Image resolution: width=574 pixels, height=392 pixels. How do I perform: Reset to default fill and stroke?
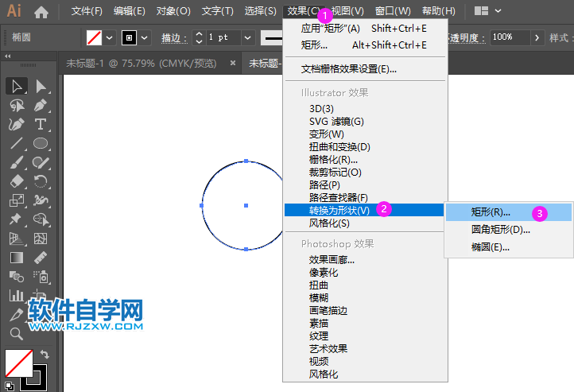[x=10, y=386]
